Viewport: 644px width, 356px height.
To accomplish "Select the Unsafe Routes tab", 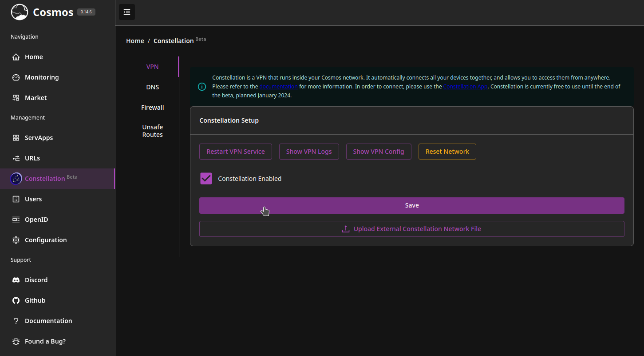I will point(152,131).
